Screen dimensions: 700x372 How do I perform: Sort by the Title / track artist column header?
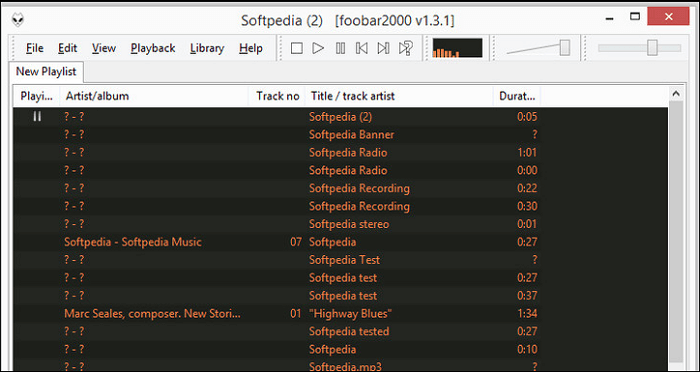[x=399, y=96]
